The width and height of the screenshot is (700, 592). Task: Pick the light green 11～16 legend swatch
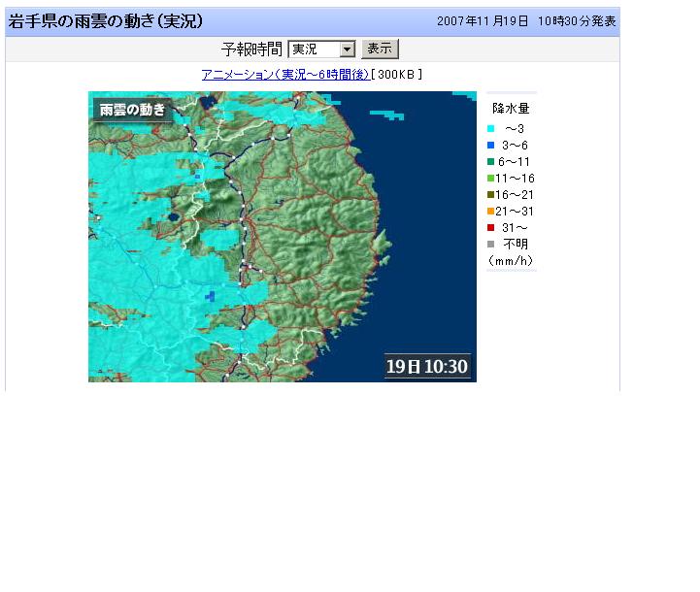pos(491,178)
